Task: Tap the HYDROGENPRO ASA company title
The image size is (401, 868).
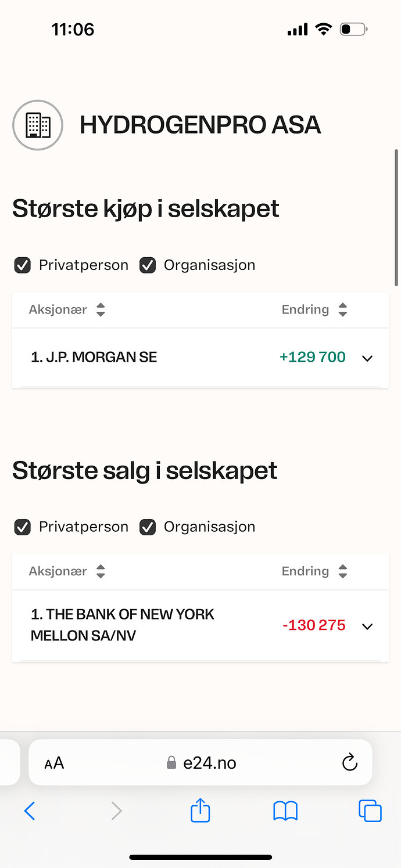Action: tap(200, 125)
